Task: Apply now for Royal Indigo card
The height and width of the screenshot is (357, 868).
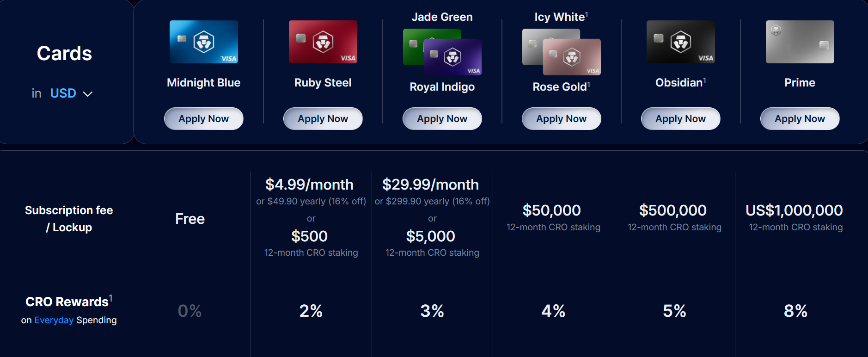Action: click(442, 119)
